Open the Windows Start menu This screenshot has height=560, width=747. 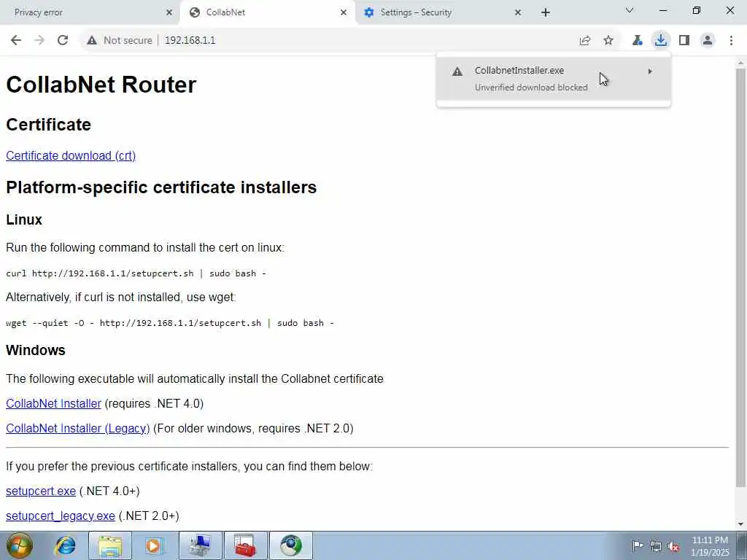pos(20,545)
